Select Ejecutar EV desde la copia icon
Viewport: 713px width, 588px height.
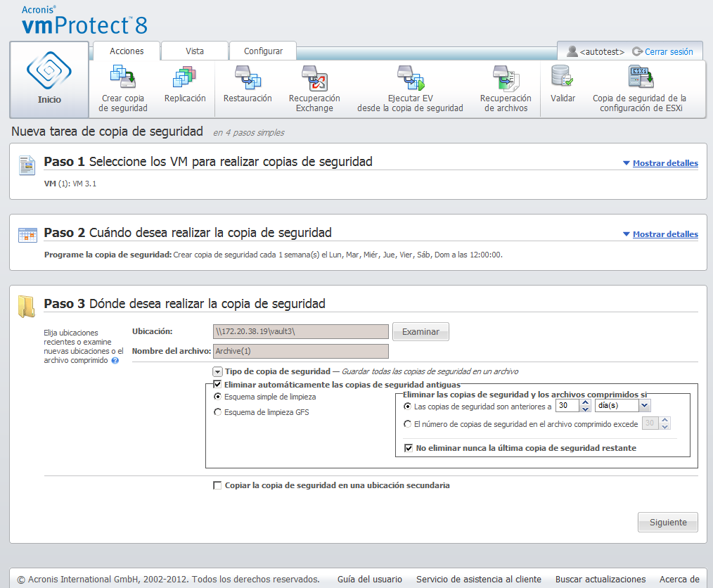pyautogui.click(x=410, y=77)
